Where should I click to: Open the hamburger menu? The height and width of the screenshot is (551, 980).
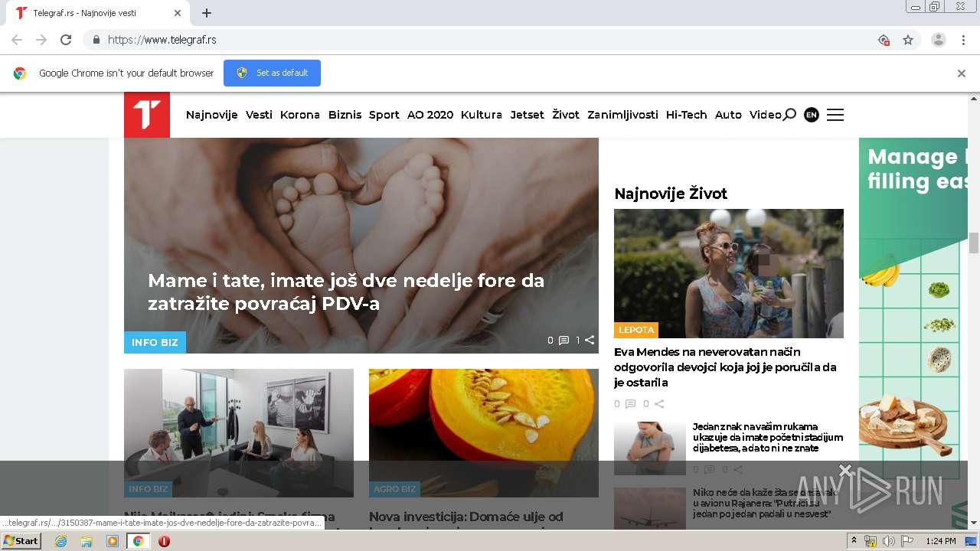click(835, 115)
